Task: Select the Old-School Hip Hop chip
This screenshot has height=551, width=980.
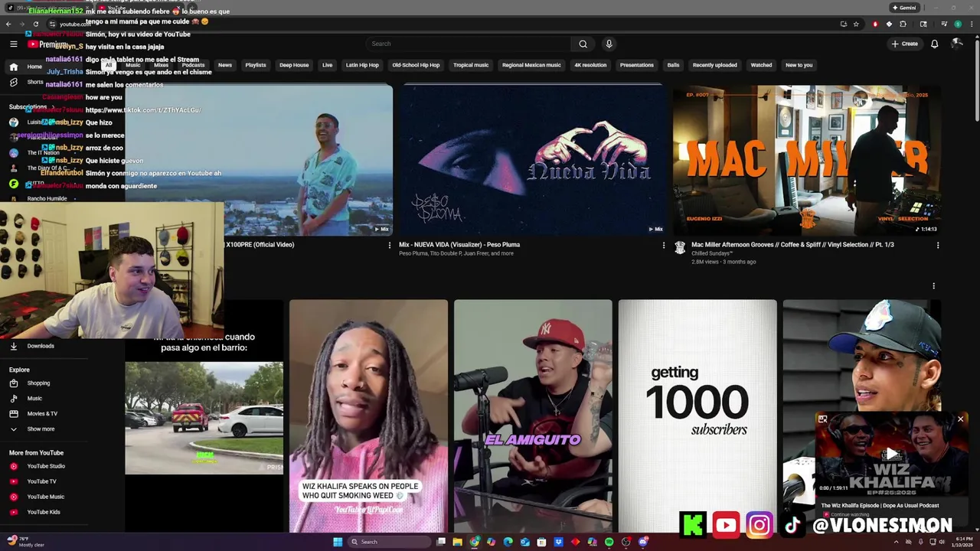Action: [416, 65]
